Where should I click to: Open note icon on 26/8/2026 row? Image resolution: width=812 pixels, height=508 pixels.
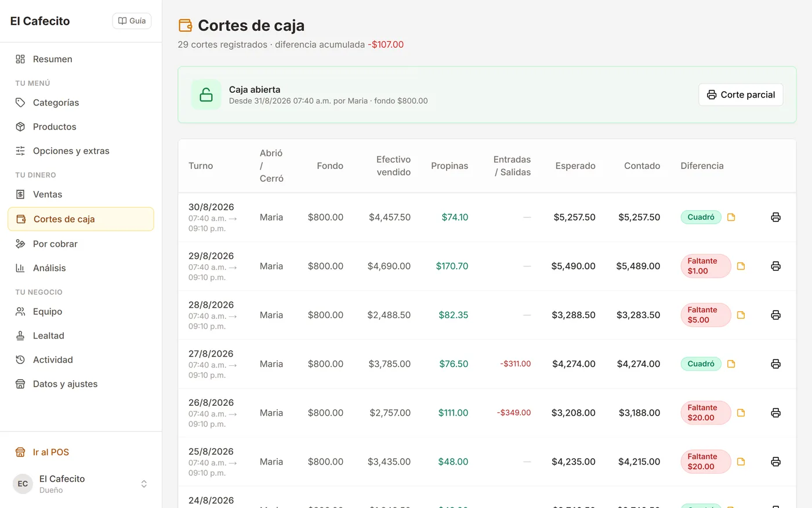tap(741, 413)
